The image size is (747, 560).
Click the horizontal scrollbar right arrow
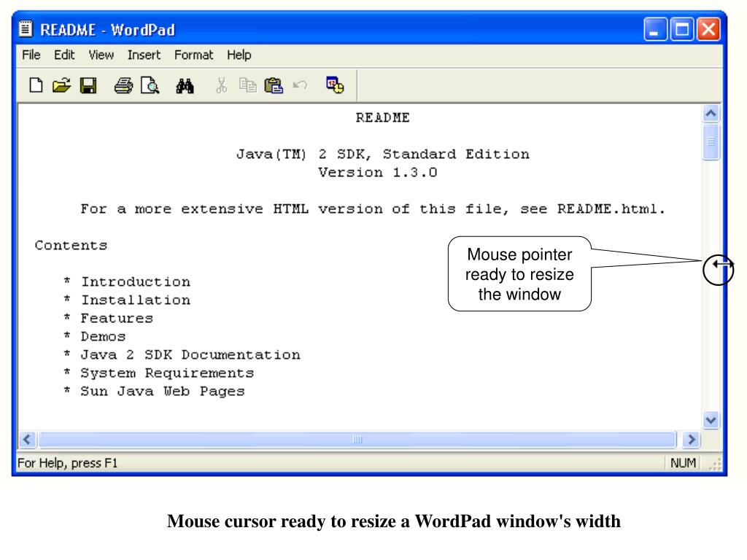[x=692, y=440]
